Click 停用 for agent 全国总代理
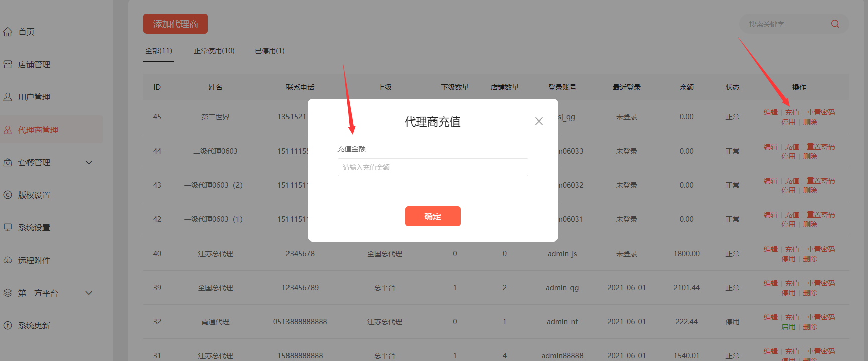The width and height of the screenshot is (868, 361). pyautogui.click(x=788, y=293)
